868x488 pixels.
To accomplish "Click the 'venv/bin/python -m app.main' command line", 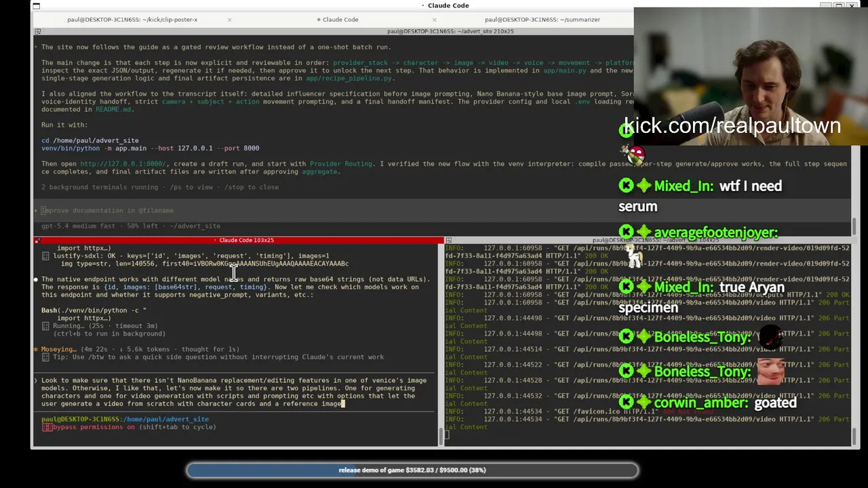I will 150,148.
